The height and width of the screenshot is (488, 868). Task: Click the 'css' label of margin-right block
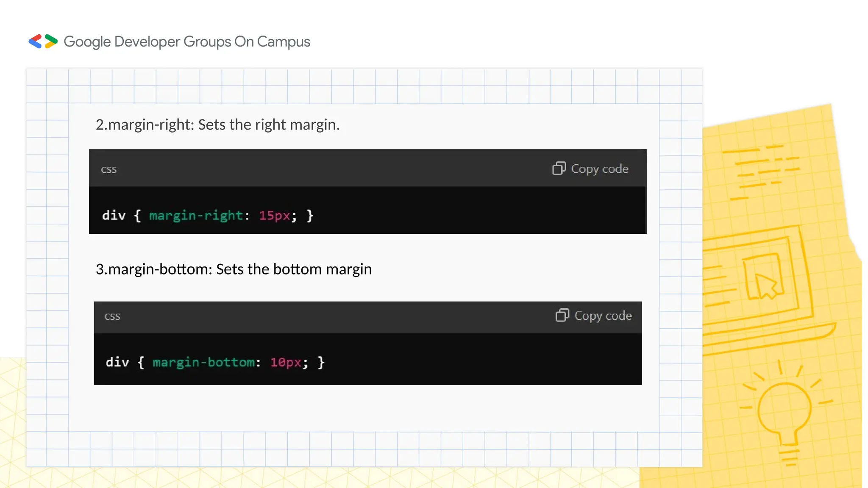tap(108, 169)
